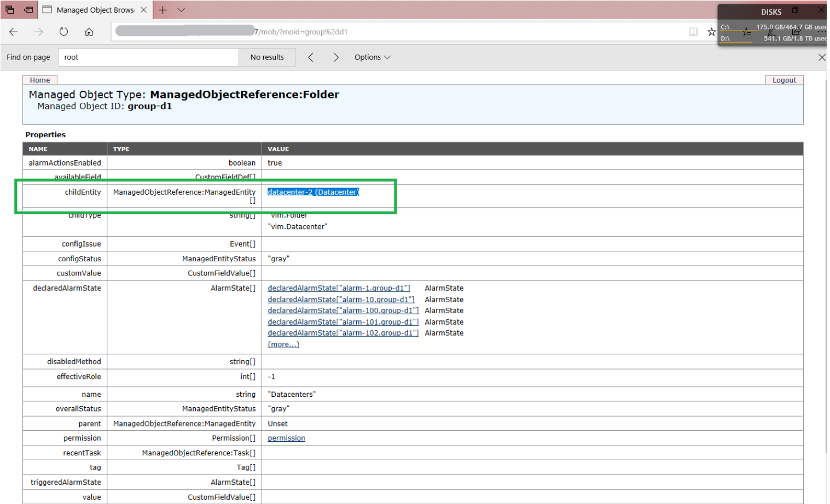Open reading view book icon
Image resolution: width=830 pixels, height=504 pixels.
click(693, 32)
